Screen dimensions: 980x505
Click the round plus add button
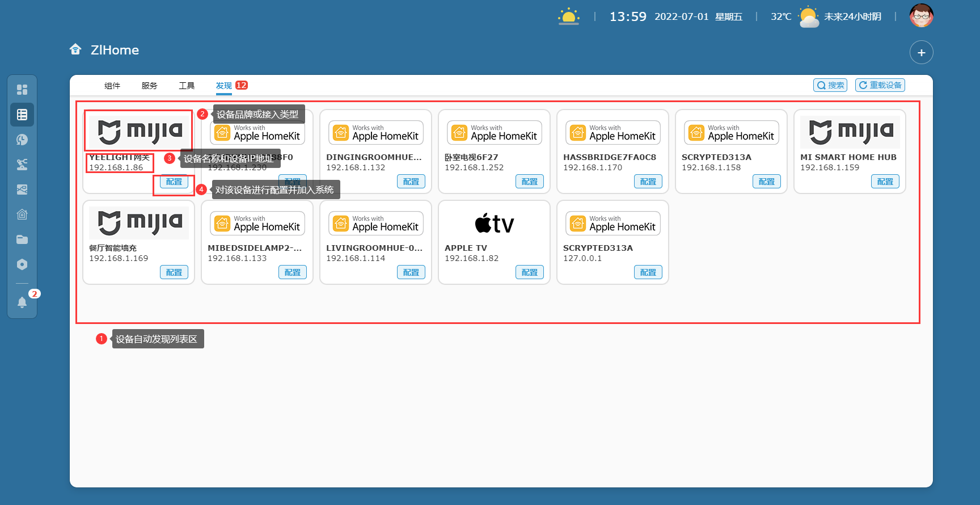click(x=922, y=52)
